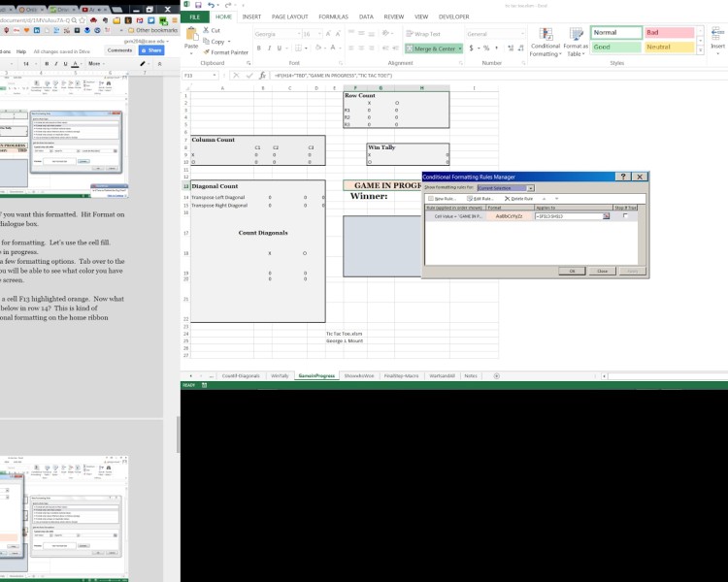Click the Edit Rule button

[482, 198]
